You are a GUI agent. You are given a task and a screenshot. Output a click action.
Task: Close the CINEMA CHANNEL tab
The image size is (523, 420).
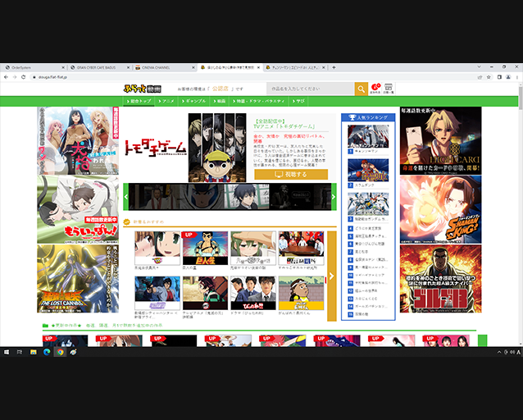(x=193, y=67)
